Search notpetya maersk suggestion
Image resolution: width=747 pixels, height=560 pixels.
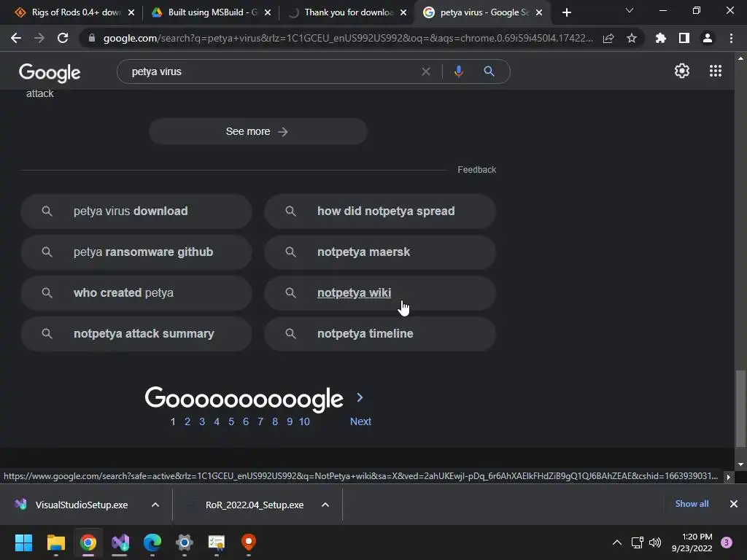point(380,252)
